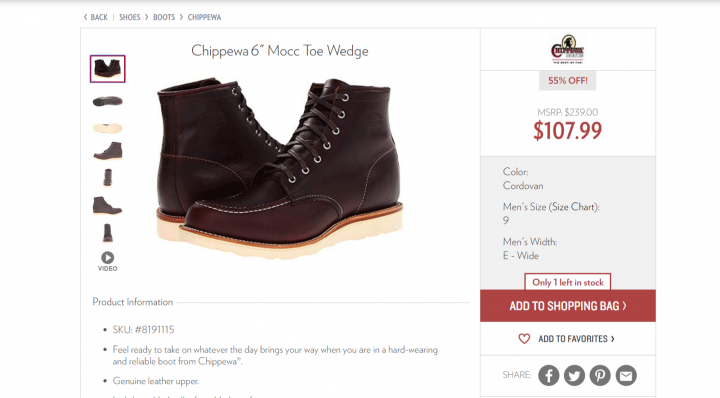Viewport: 720px width, 398px height.
Task: Add the boots to shopping bag
Action: (x=568, y=306)
